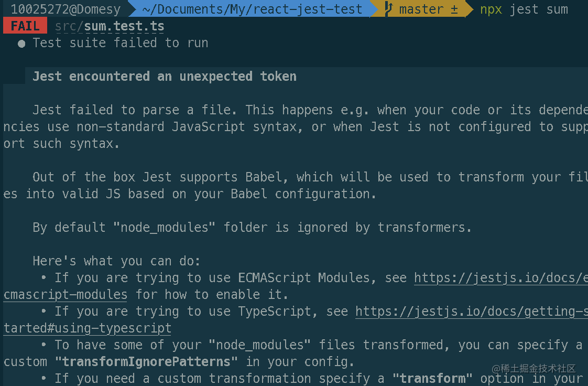
Task: Click the bullet dot before Test suite failed
Action: (x=21, y=44)
